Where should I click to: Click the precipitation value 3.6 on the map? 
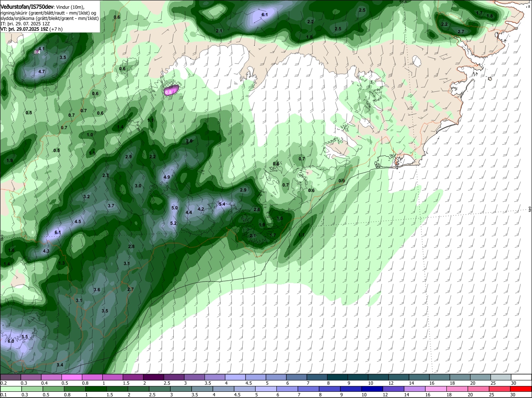[x=97, y=290]
